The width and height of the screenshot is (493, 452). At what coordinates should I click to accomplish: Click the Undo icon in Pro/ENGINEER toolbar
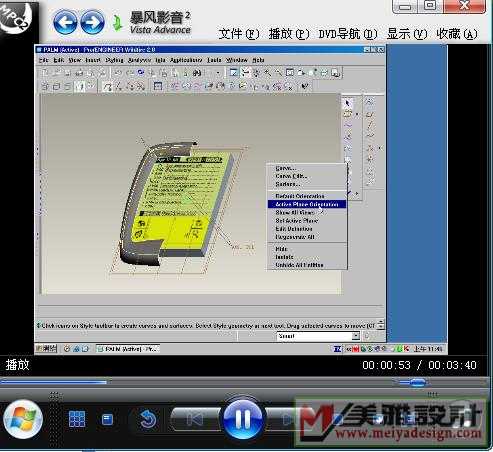pos(118,72)
